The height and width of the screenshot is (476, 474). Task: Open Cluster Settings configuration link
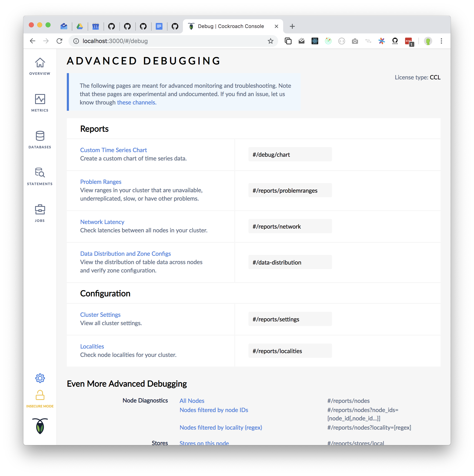[x=100, y=315]
